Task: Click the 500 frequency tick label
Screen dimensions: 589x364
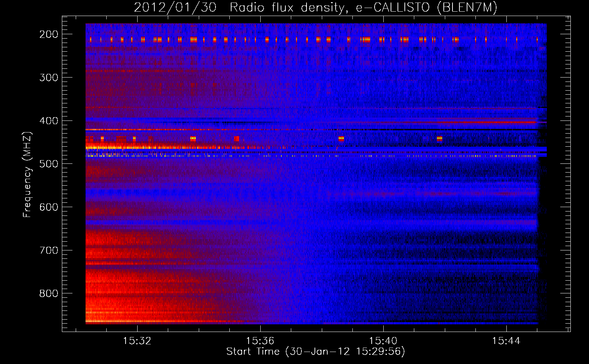Action: pos(48,164)
